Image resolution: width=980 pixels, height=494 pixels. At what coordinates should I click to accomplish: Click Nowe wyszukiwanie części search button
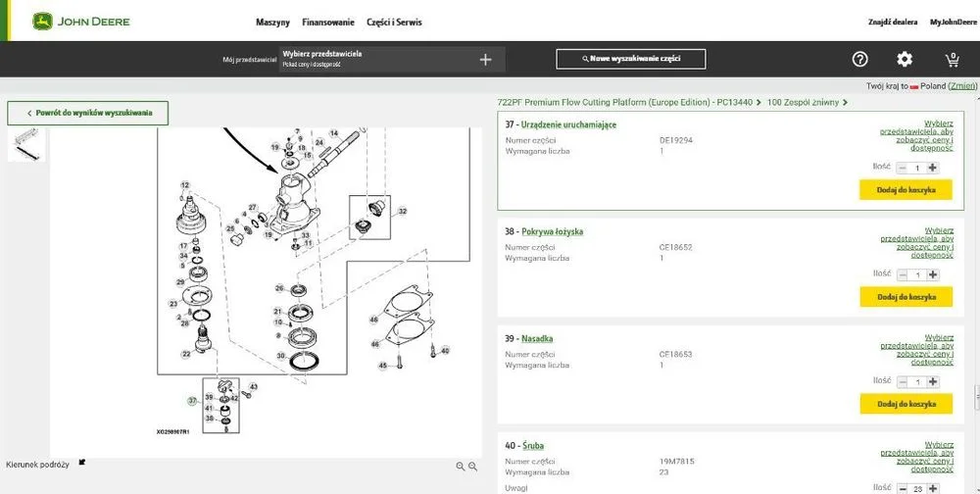(x=631, y=59)
